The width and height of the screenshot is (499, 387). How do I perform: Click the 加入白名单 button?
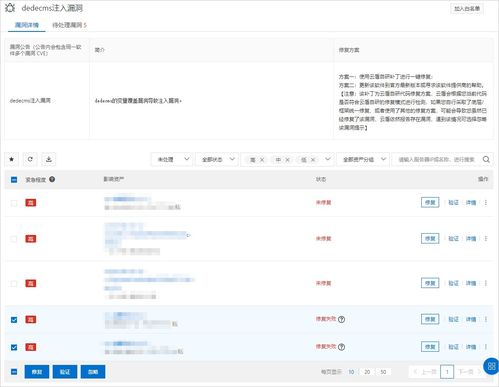[467, 9]
